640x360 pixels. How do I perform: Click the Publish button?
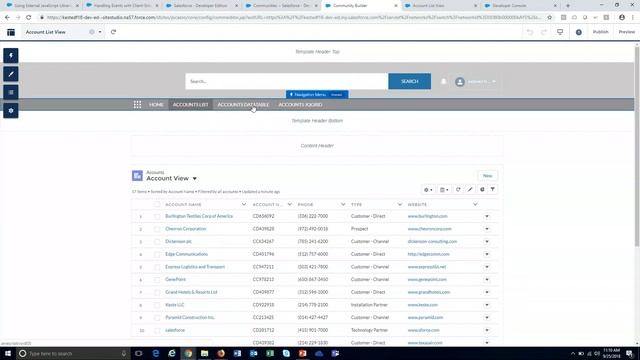(x=600, y=32)
